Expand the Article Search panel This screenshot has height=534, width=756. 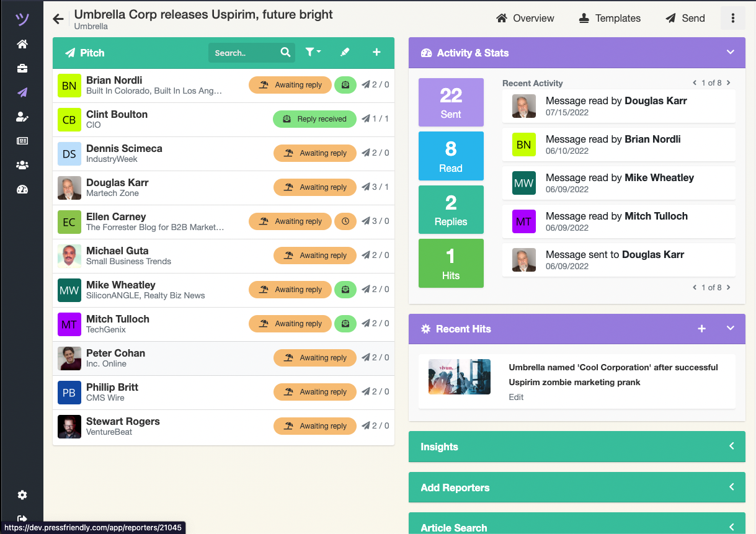click(731, 528)
